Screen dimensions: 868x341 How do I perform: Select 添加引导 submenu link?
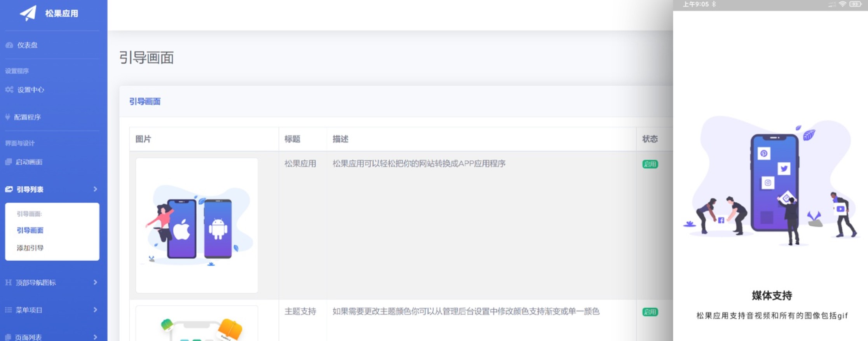coord(30,248)
